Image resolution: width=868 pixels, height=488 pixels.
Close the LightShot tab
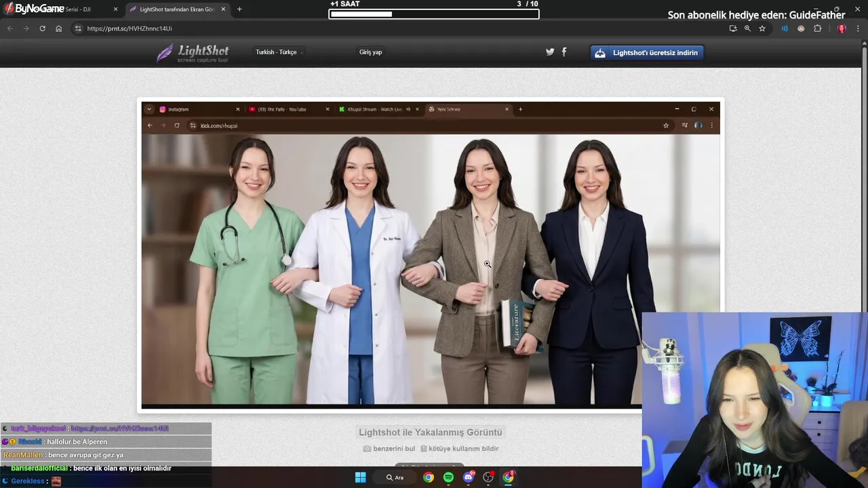tap(224, 9)
